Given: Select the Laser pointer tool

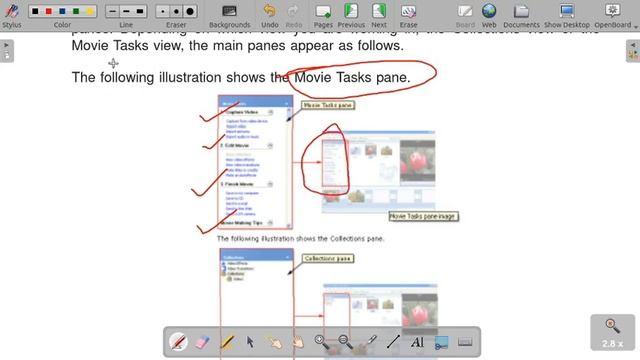Looking at the screenshot, I should coord(370,342).
